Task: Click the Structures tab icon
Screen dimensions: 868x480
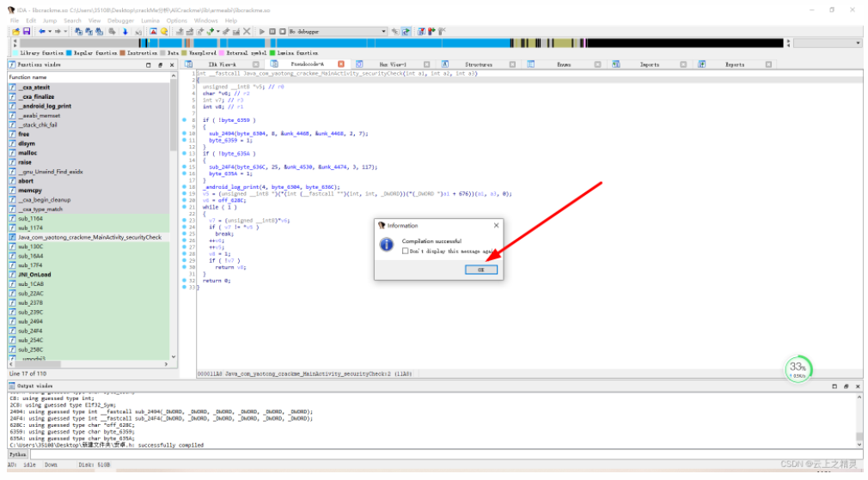Action: pyautogui.click(x=444, y=64)
